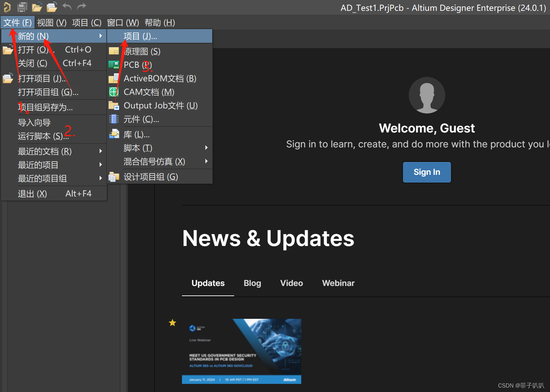The image size is (550, 392).
Task: Switch to the Video tab
Action: point(291,283)
